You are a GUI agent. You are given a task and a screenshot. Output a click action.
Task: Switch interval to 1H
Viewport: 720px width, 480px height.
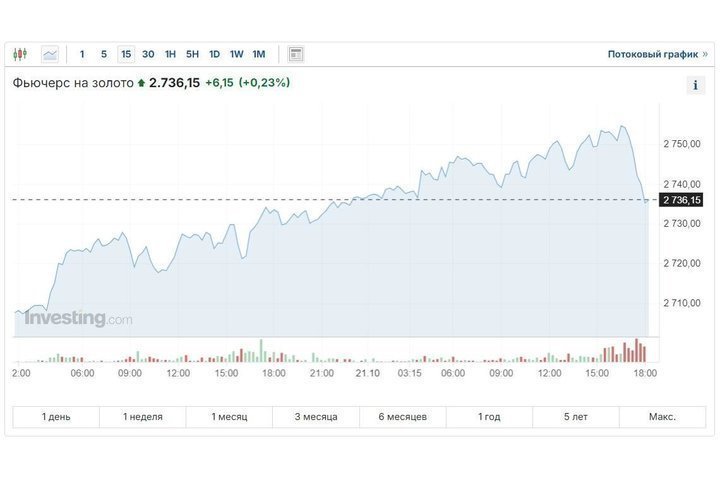[171, 54]
